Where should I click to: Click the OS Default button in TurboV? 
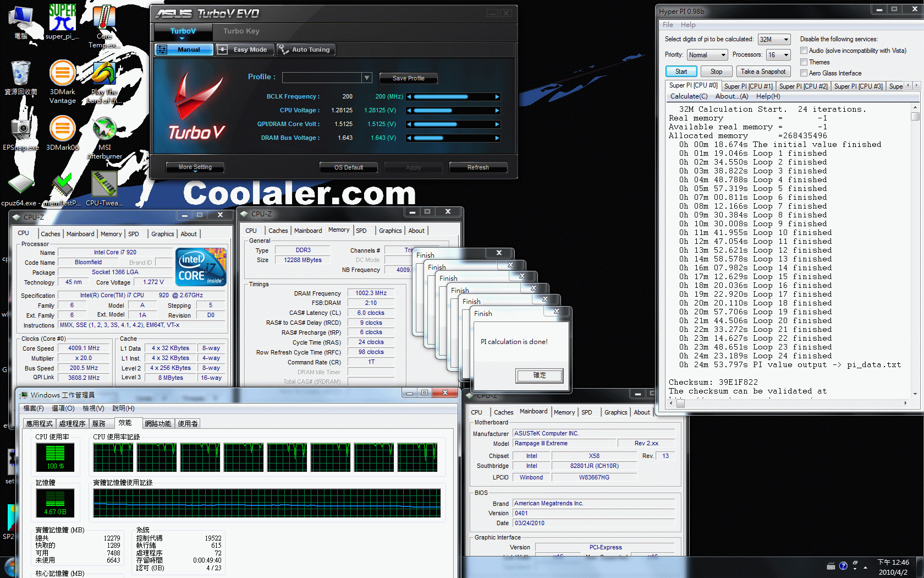click(349, 167)
